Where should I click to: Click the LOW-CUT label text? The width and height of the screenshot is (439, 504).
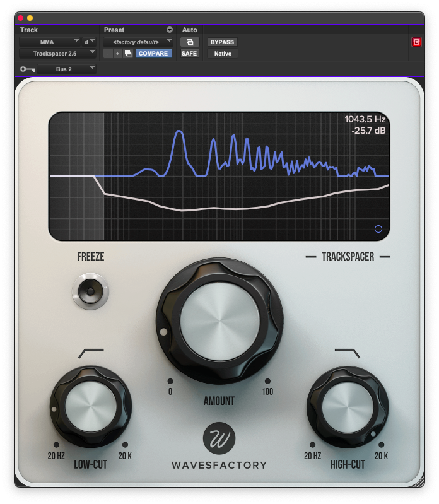[91, 464]
